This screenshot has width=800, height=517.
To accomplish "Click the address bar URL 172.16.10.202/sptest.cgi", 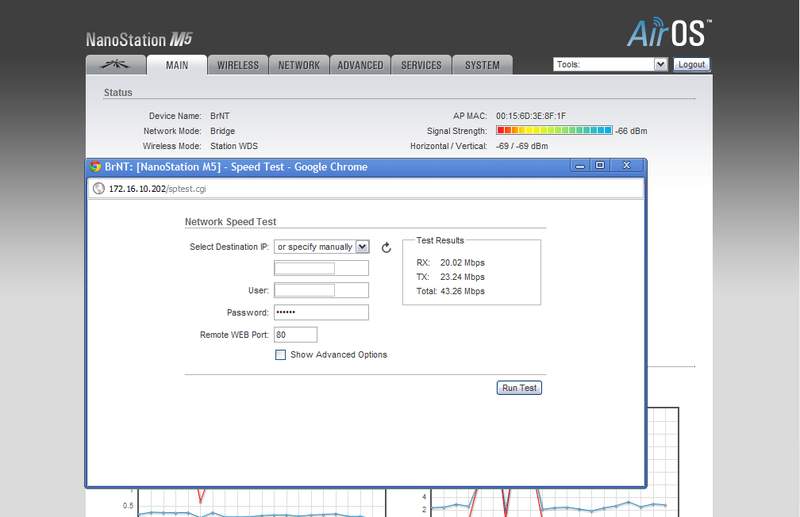I will tap(158, 189).
